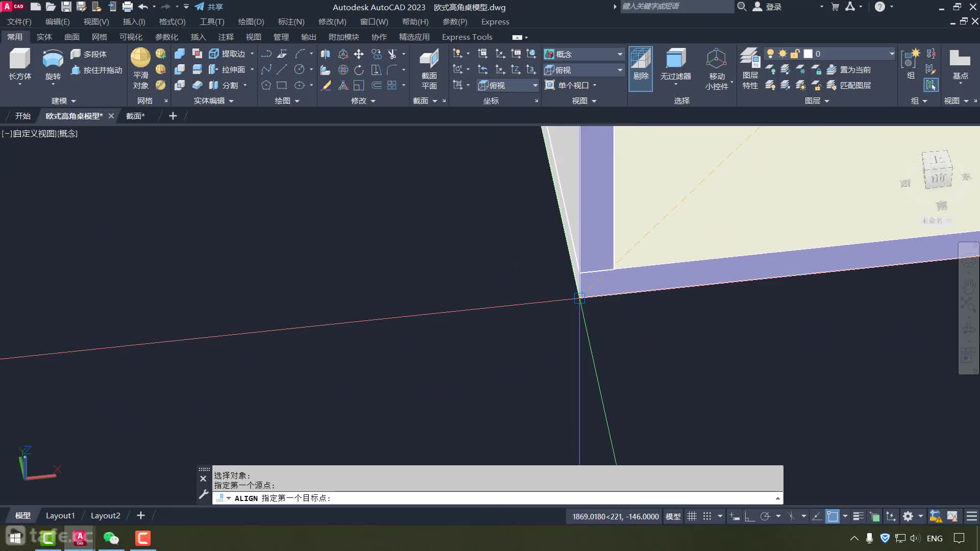Click the Extract Edges (提取边) tool
The image size is (980, 551).
tap(227, 54)
